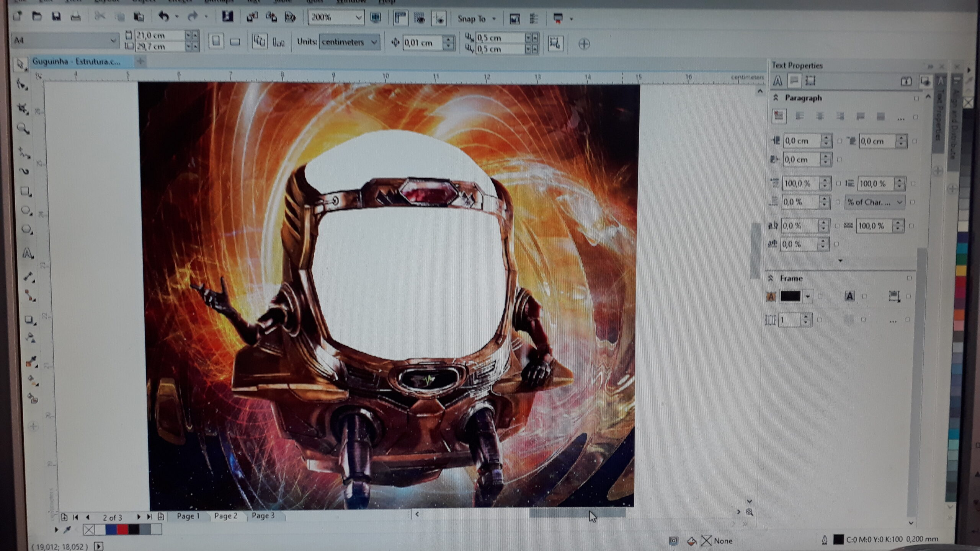The width and height of the screenshot is (980, 551).
Task: Select the Crop tool
Action: pos(23,108)
